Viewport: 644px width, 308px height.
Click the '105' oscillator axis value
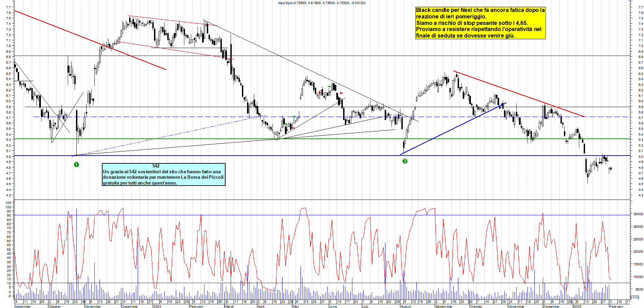pos(8,203)
